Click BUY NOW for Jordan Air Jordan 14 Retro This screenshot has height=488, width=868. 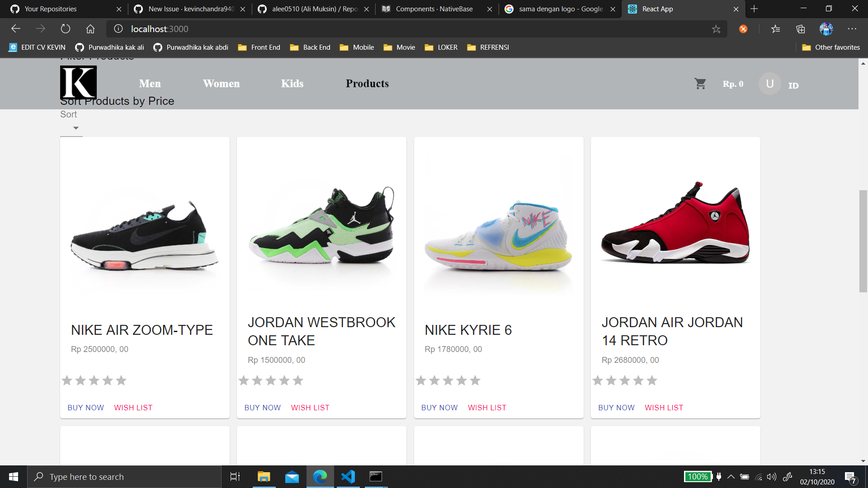[x=616, y=407]
